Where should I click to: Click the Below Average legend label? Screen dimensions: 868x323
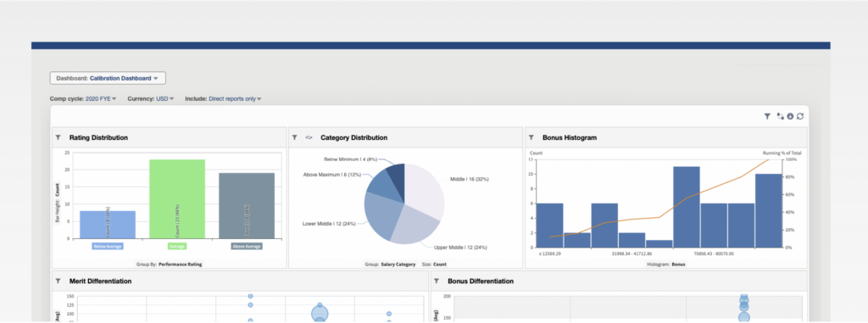(108, 246)
